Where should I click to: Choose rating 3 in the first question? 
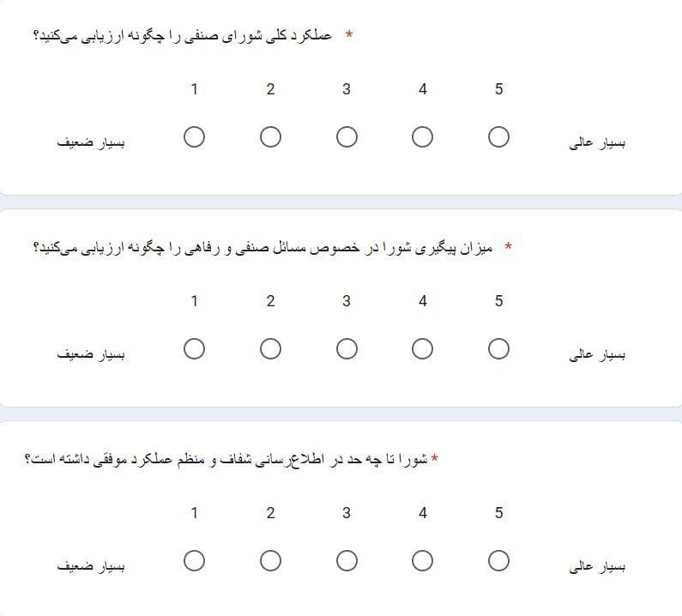[347, 137]
